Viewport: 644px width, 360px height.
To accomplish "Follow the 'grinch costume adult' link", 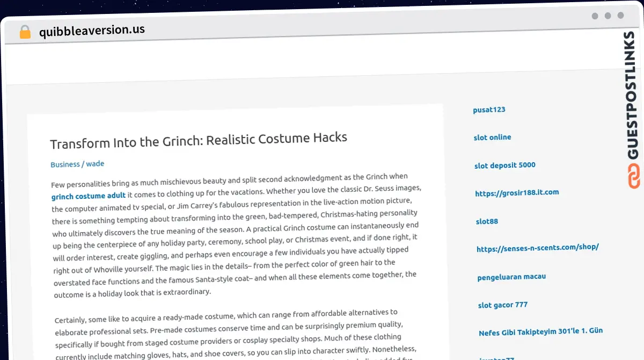I will pos(89,196).
